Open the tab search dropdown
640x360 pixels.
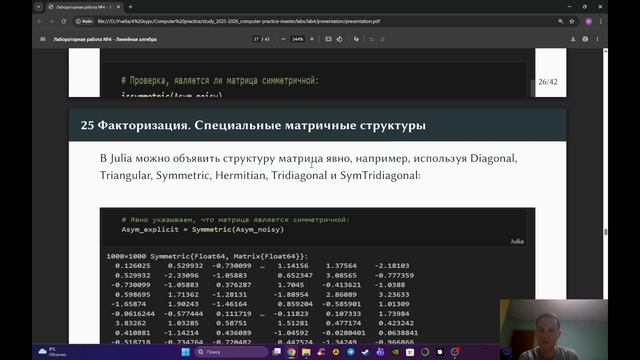click(x=39, y=7)
